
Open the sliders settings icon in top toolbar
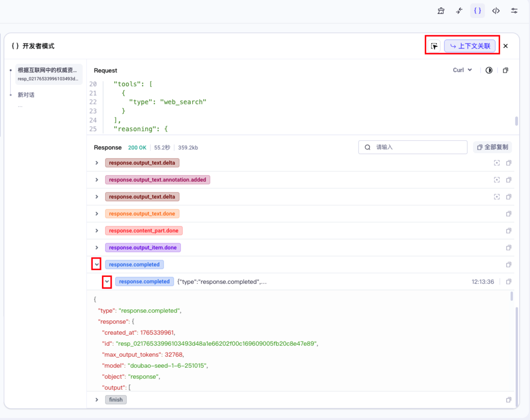[x=514, y=11]
